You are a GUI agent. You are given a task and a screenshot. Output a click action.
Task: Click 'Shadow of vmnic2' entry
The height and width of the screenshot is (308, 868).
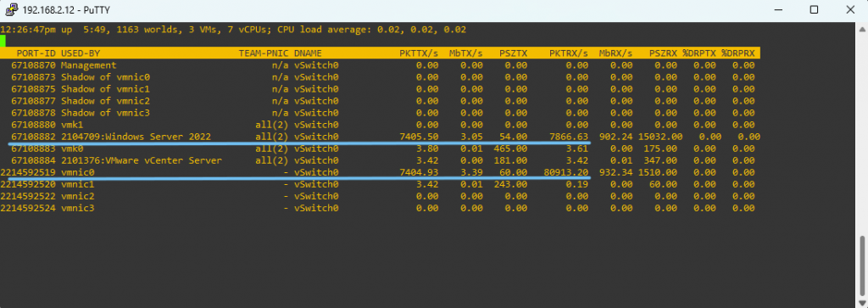[105, 101]
